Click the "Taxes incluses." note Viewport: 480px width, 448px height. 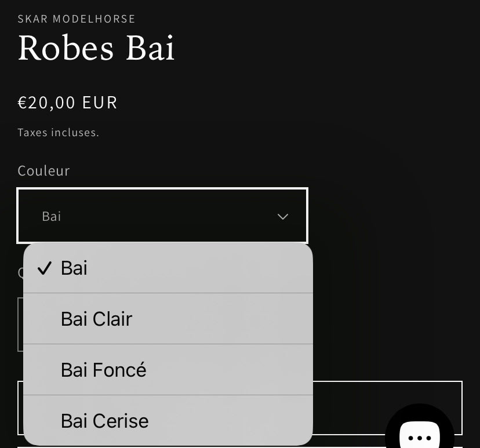pos(58,133)
